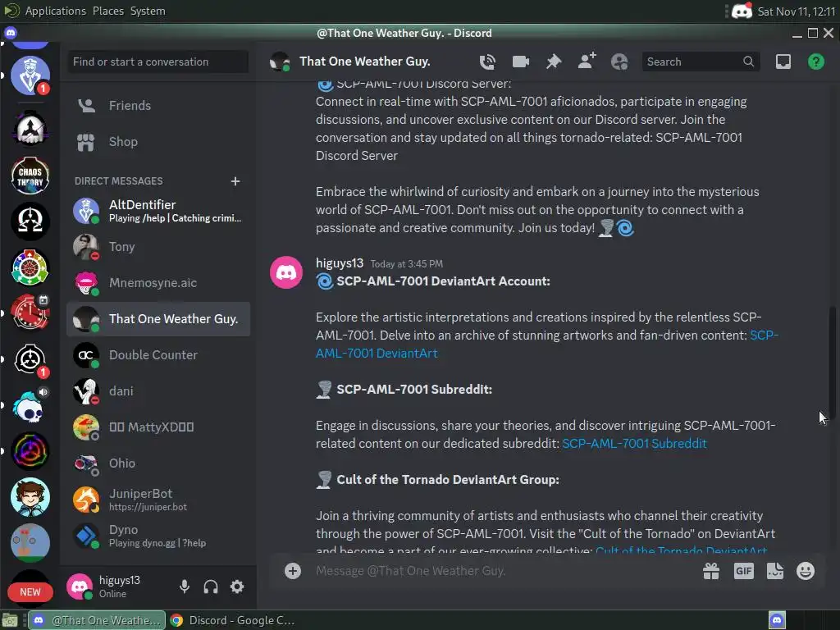Toggle microphone mute in user panel
This screenshot has height=630, width=840.
point(185,587)
